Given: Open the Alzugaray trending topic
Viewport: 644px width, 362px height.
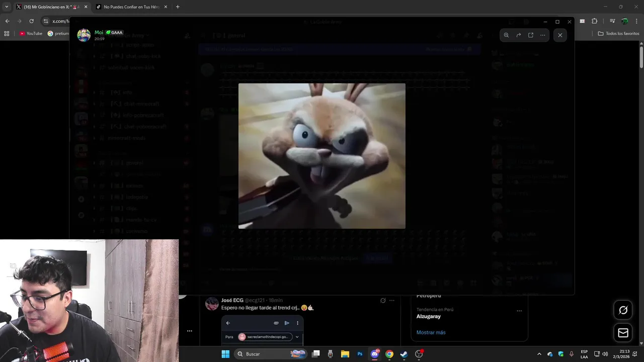Looking at the screenshot, I should pos(429,317).
